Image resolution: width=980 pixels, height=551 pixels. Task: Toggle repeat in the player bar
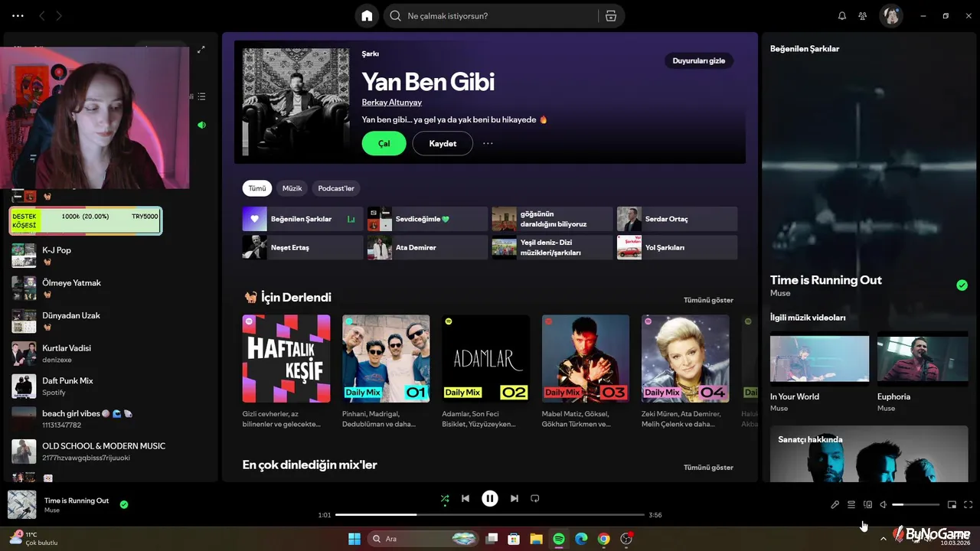click(535, 499)
